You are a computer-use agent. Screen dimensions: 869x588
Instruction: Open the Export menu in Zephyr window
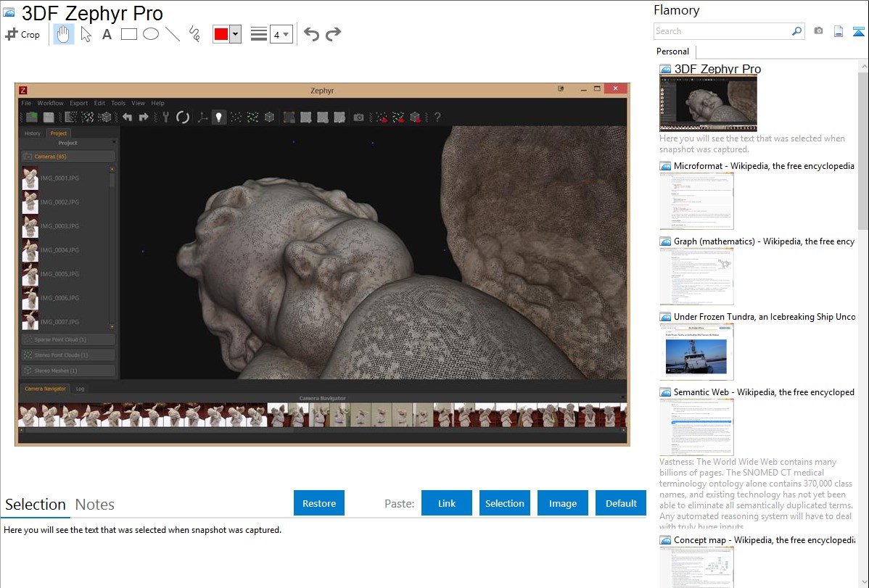tap(78, 103)
